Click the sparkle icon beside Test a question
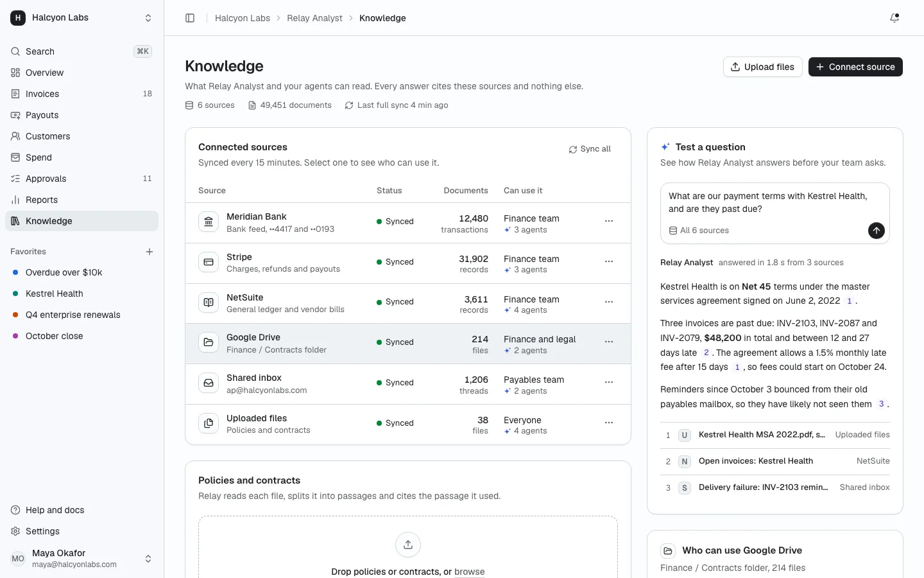Viewport: 924px width, 578px height. [x=665, y=147]
